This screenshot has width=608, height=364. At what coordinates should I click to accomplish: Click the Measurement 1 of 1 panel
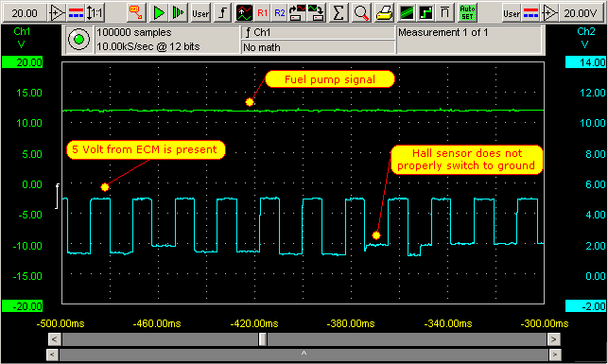(x=469, y=39)
